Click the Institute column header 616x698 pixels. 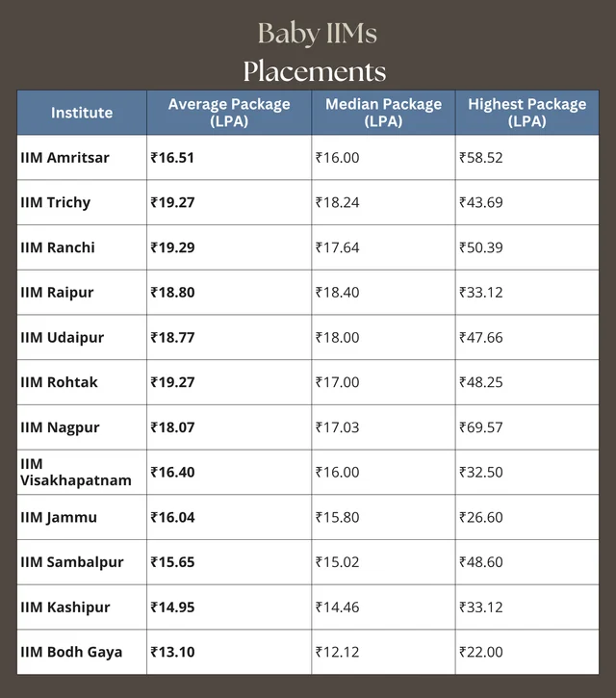coord(82,113)
